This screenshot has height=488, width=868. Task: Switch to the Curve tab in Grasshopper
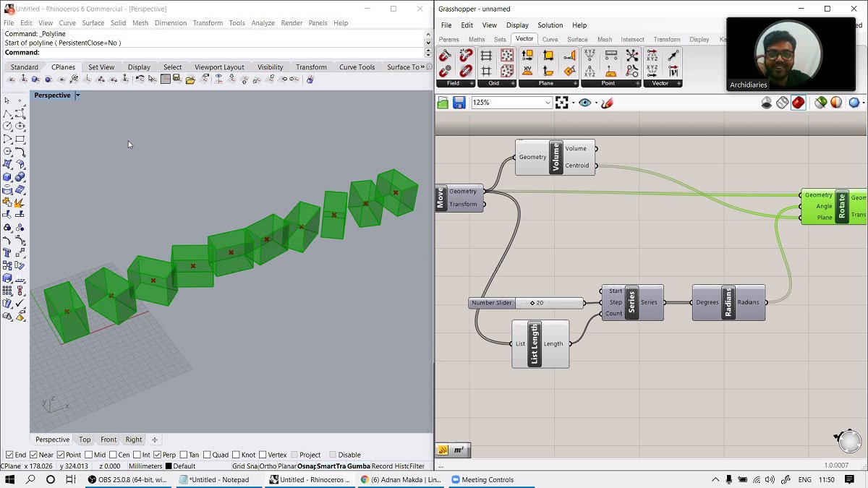point(550,39)
